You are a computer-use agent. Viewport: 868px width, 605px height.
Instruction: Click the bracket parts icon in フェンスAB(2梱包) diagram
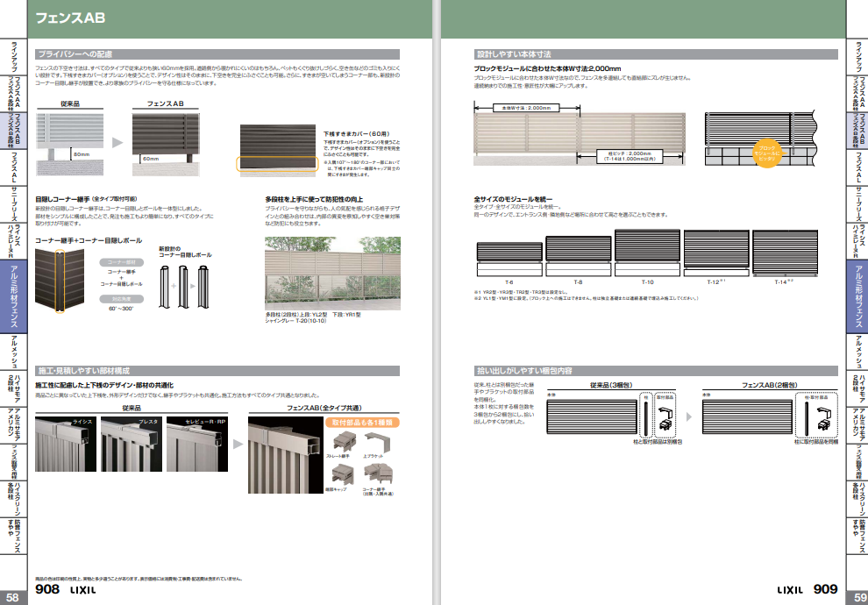[823, 418]
